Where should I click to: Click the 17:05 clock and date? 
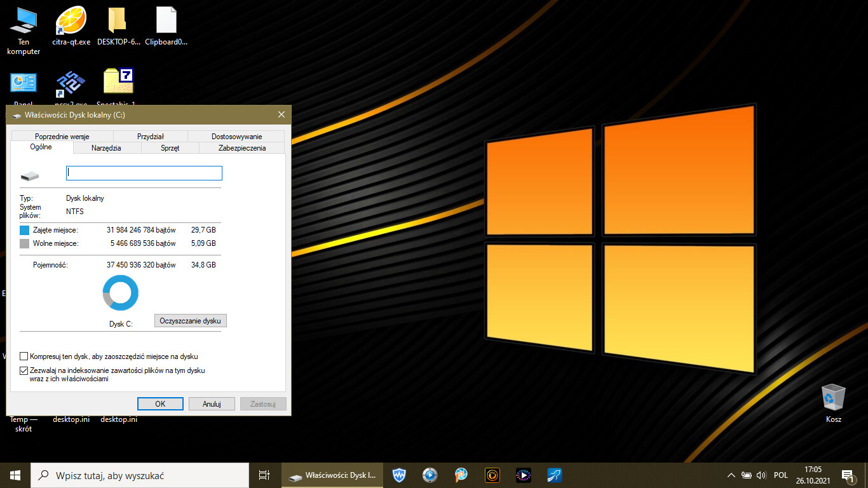click(812, 475)
